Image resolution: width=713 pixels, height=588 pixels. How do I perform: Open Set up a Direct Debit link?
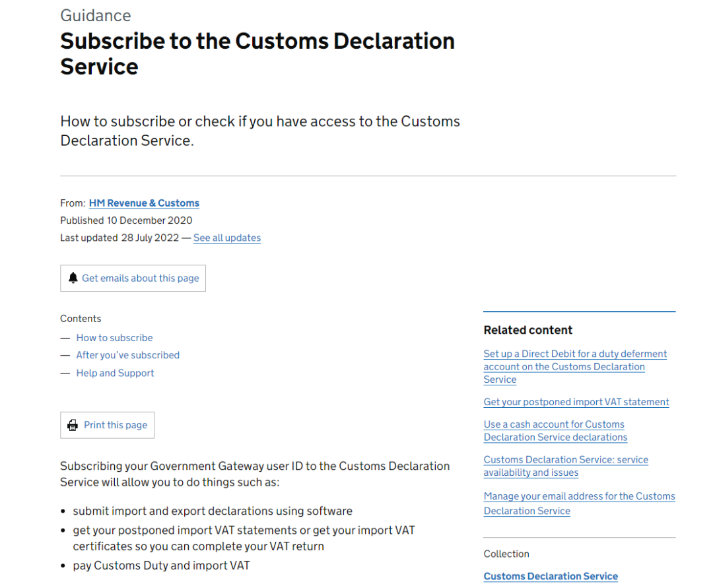pyautogui.click(x=574, y=354)
